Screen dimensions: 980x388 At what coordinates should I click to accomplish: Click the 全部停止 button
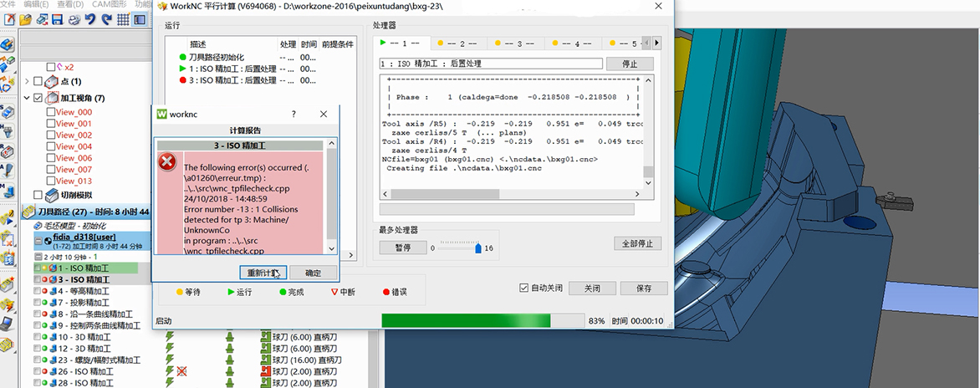[637, 243]
